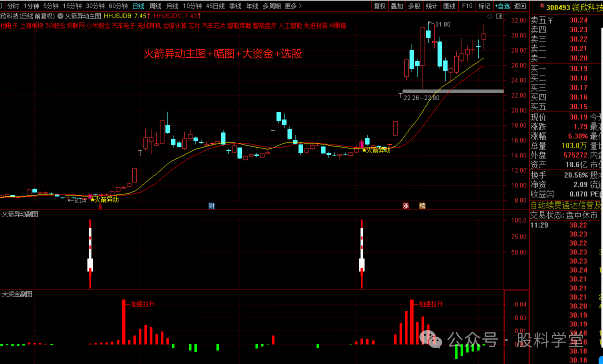The width and height of the screenshot is (603, 364).
Task: Toggle the 叠加 overlay option
Action: point(397,6)
